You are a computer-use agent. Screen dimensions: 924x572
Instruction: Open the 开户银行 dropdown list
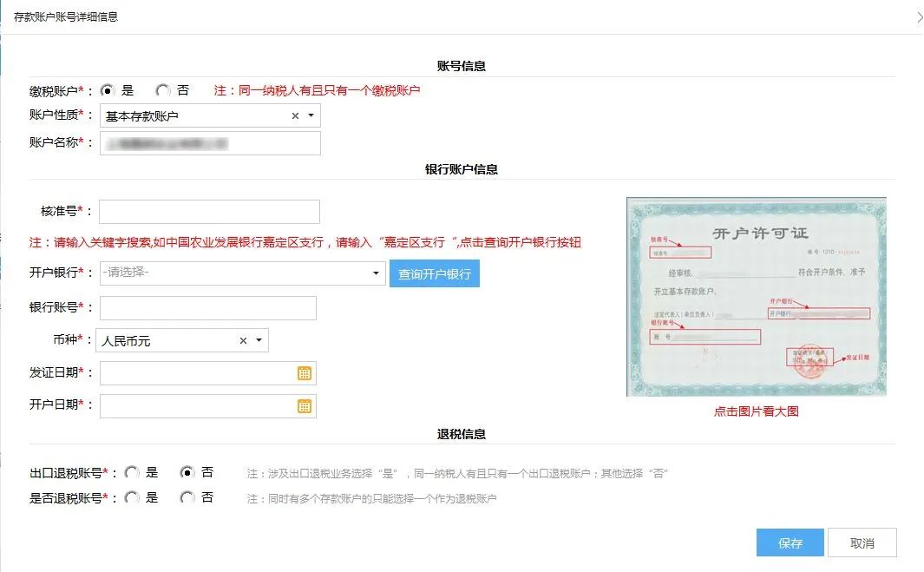[376, 273]
